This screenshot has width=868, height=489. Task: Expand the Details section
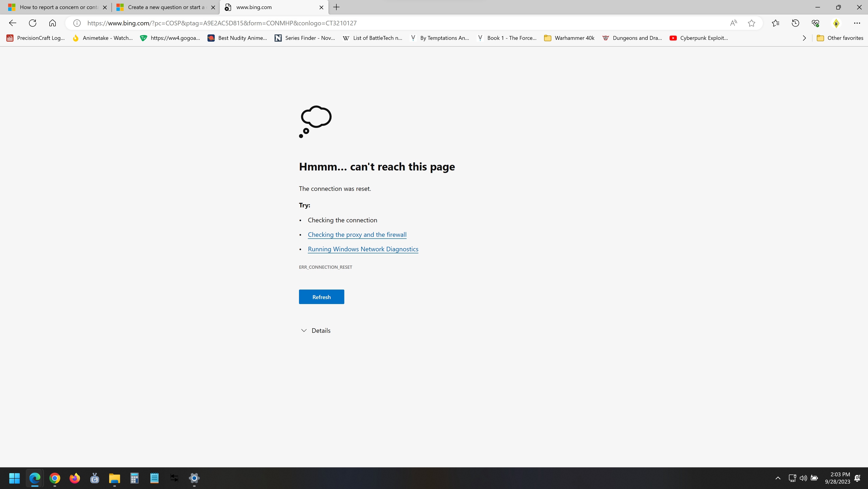pos(315,330)
